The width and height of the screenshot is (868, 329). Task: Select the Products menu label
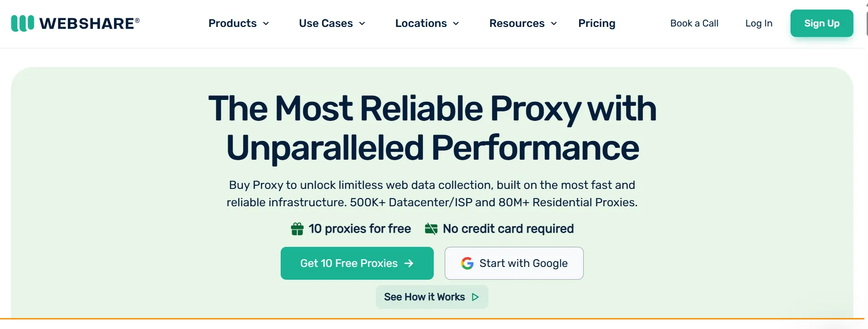[x=232, y=23]
